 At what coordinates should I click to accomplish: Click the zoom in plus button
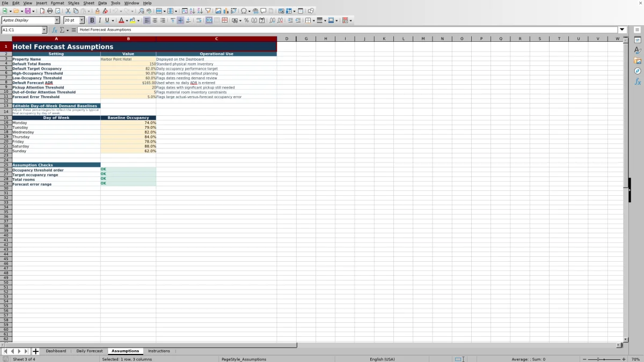624,359
